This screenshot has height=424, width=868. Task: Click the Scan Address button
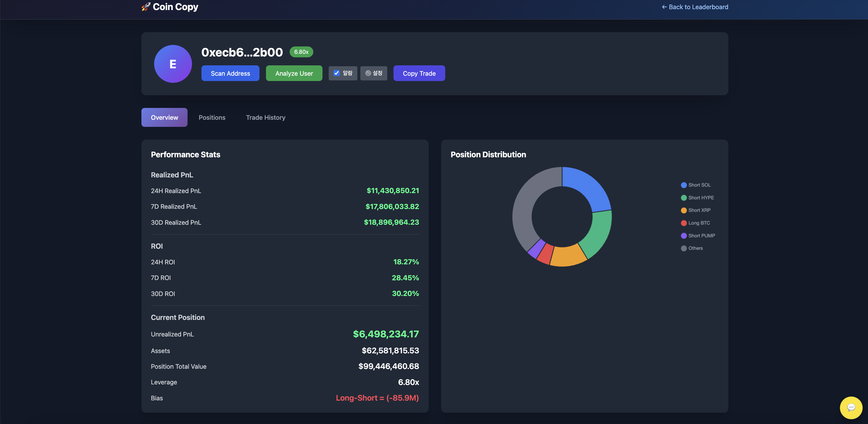point(230,73)
